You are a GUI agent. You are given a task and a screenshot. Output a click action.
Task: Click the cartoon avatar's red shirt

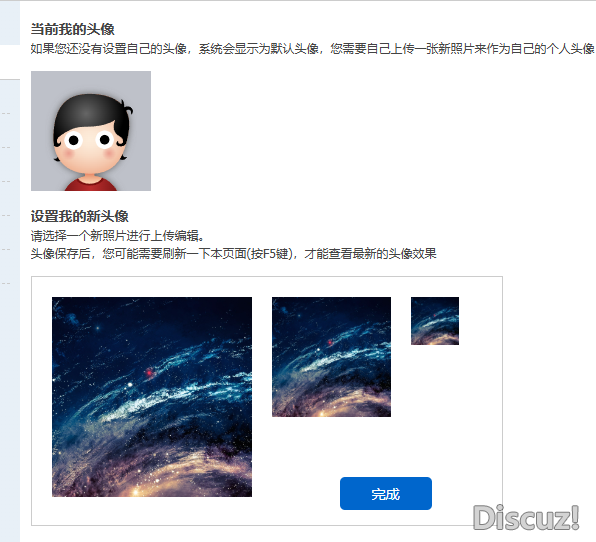coord(90,184)
